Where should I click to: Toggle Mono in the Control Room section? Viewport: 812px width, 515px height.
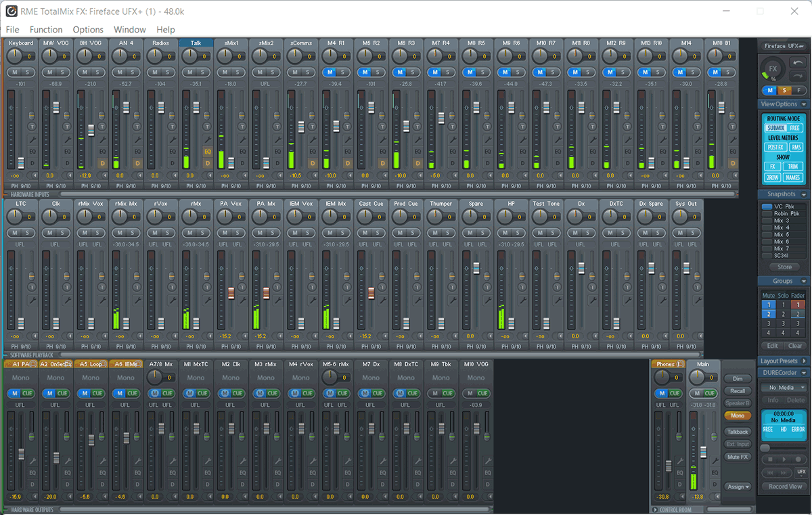coord(738,416)
